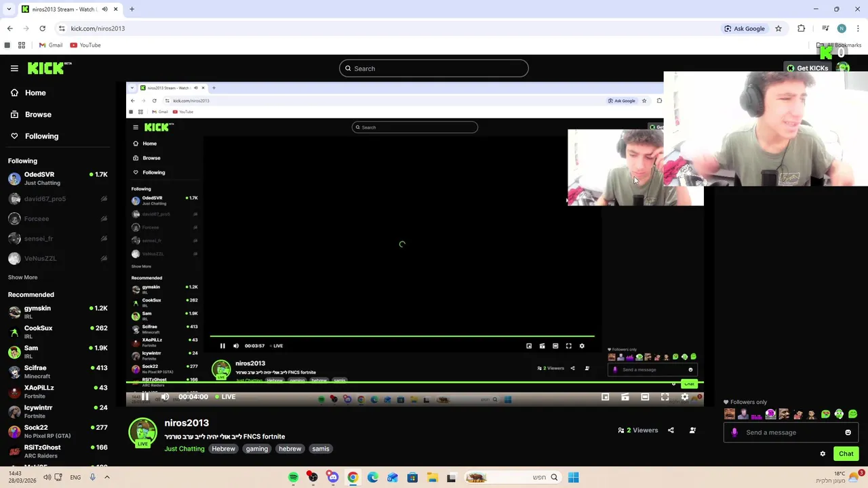868x488 pixels.
Task: Reload the browser page
Action: pyautogui.click(x=42, y=28)
